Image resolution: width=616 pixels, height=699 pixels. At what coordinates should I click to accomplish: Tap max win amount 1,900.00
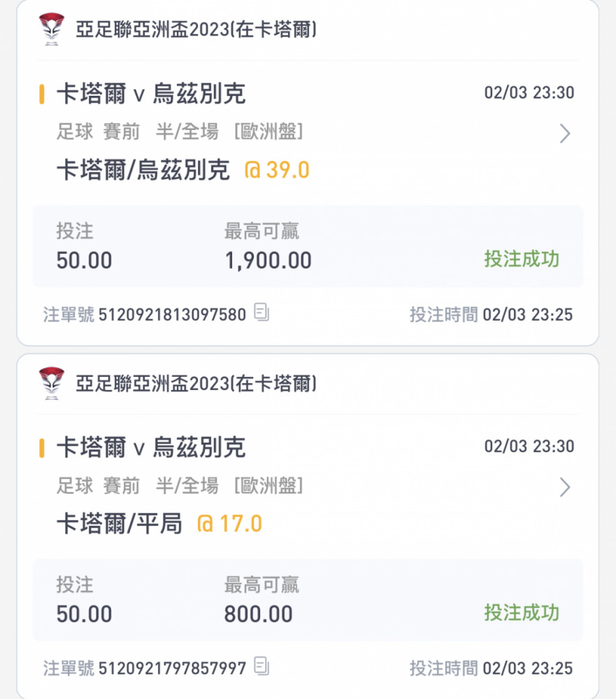(268, 260)
